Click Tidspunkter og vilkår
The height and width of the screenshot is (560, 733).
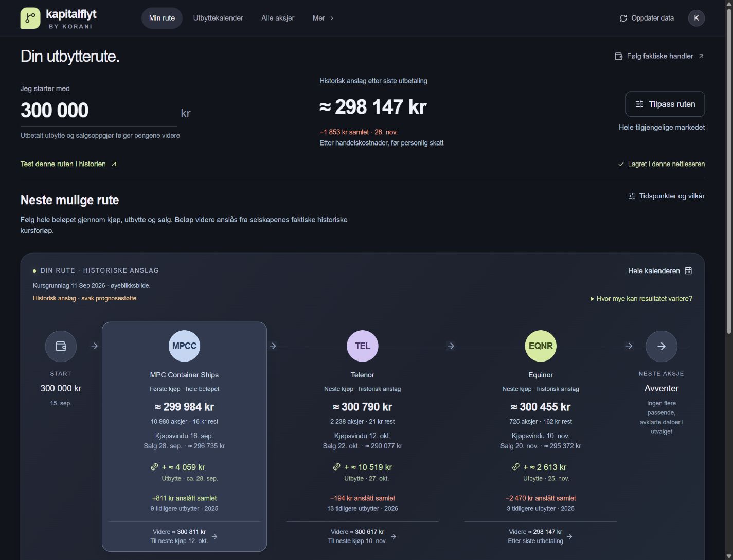tap(666, 196)
